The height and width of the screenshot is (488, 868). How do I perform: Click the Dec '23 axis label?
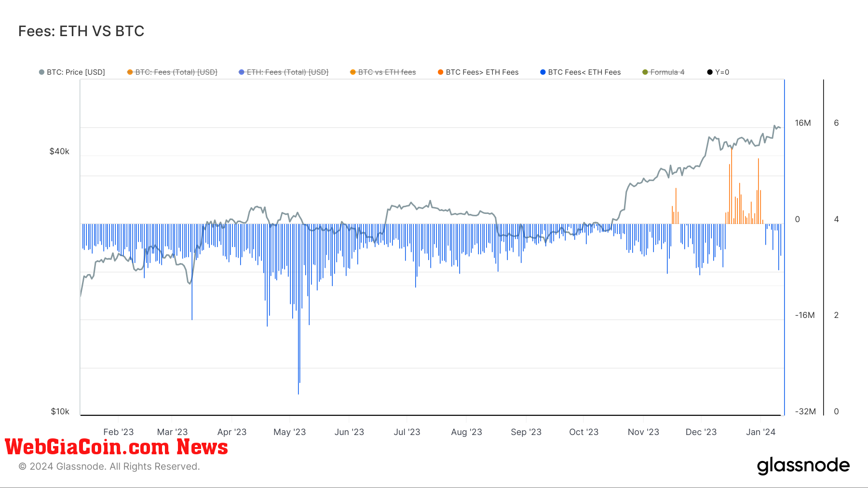pos(701,432)
